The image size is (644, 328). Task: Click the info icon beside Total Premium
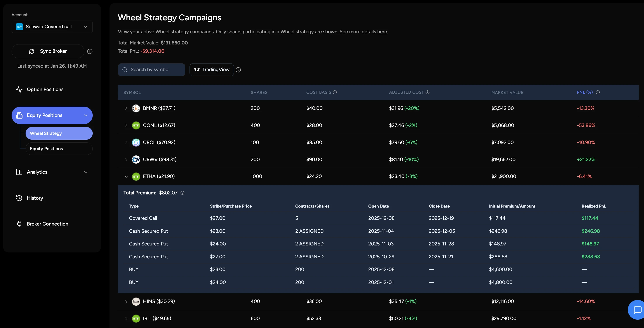click(x=183, y=193)
